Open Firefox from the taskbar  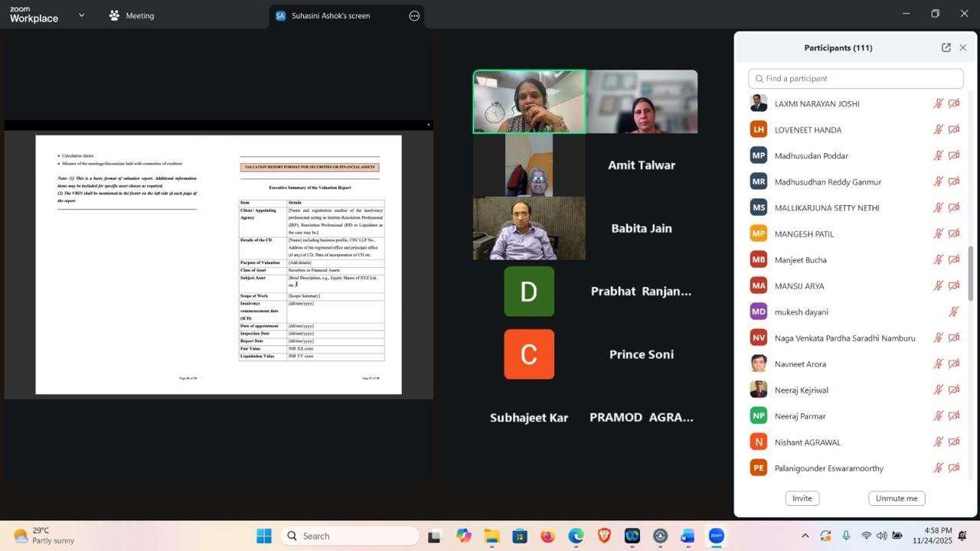click(547, 536)
